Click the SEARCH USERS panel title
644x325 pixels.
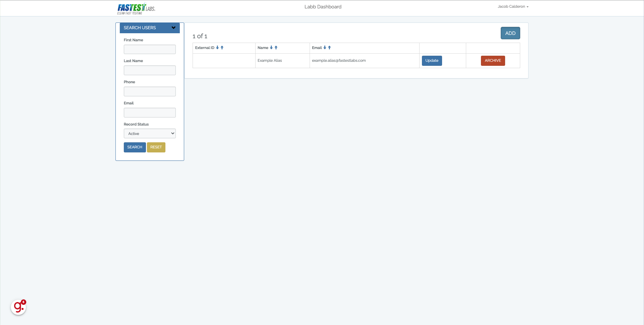coord(140,28)
